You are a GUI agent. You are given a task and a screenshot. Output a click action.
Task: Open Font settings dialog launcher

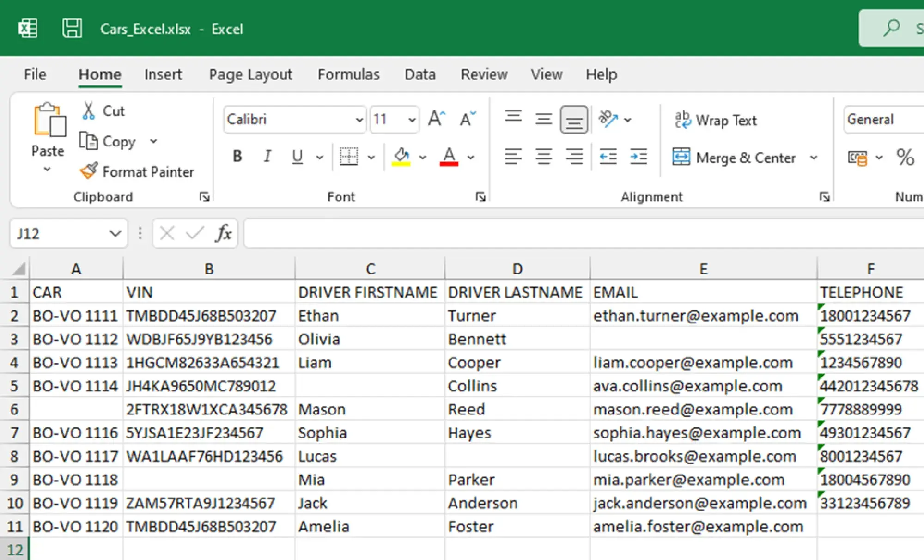[480, 197]
